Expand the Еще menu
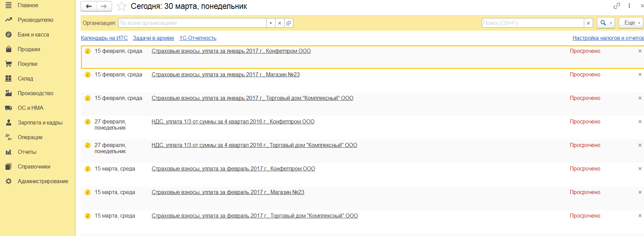 (x=631, y=23)
